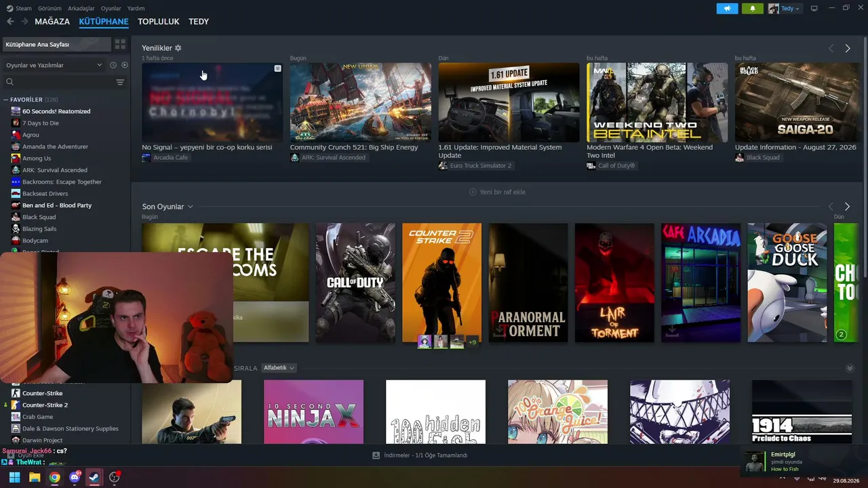868x488 pixels.
Task: Click the forward navigation arrow
Action: (x=24, y=22)
